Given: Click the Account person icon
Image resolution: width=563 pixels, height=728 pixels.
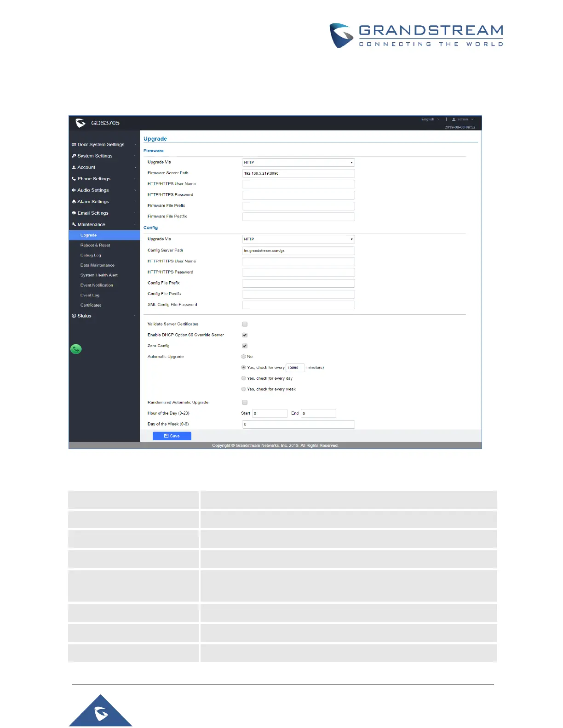Looking at the screenshot, I should [74, 167].
